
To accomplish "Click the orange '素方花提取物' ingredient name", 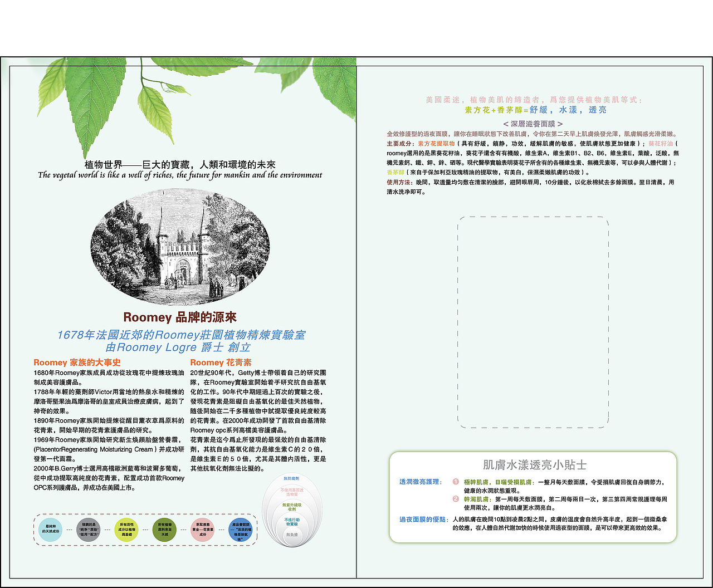I will tap(436, 144).
